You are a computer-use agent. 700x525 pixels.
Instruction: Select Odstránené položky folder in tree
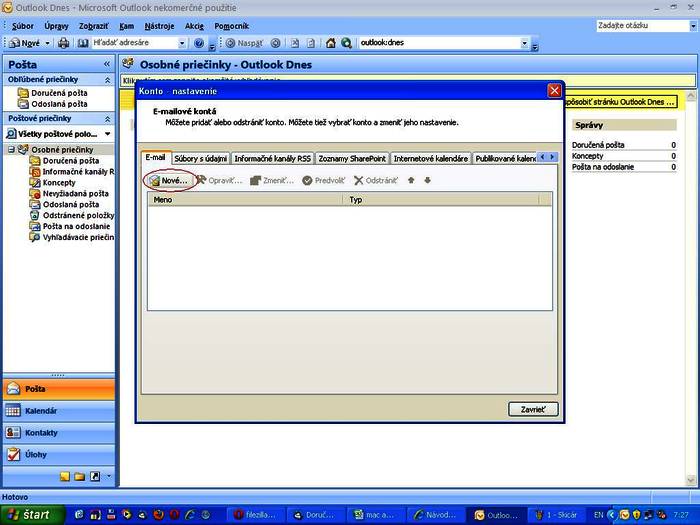(79, 215)
